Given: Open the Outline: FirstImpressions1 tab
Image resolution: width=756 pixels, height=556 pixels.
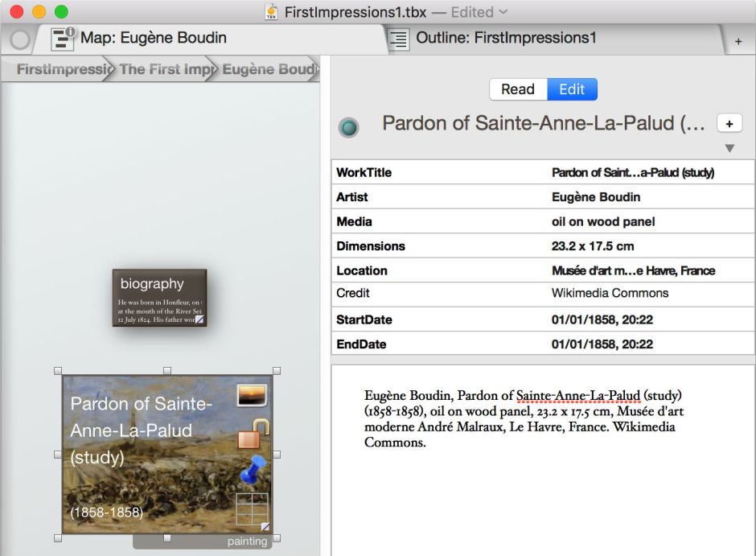Looking at the screenshot, I should pos(506,38).
